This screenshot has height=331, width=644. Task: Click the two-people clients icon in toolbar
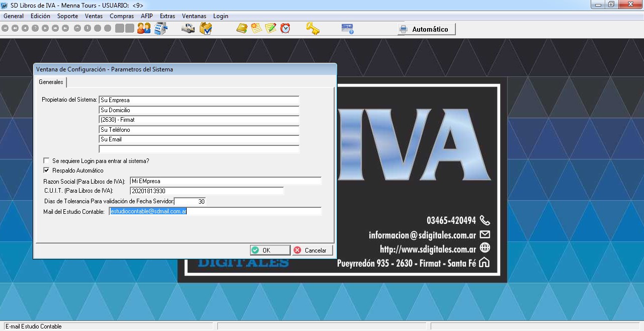(144, 29)
